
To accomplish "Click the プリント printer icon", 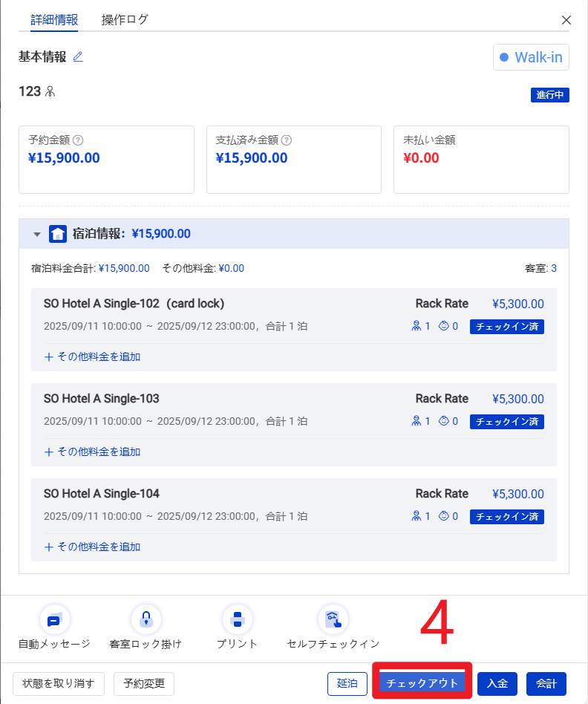I will (238, 619).
